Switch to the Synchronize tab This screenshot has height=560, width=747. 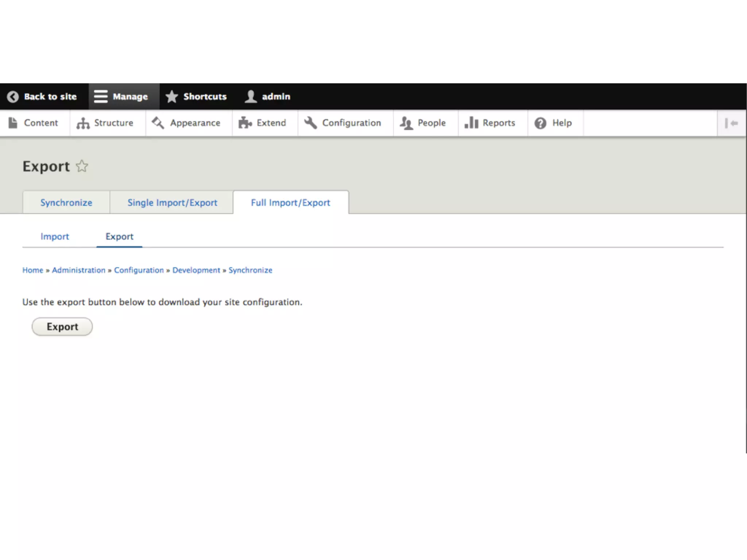click(x=66, y=203)
